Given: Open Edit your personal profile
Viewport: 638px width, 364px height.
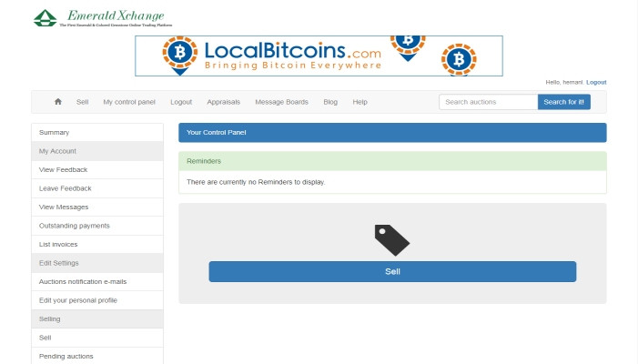Looking at the screenshot, I should (97, 300).
